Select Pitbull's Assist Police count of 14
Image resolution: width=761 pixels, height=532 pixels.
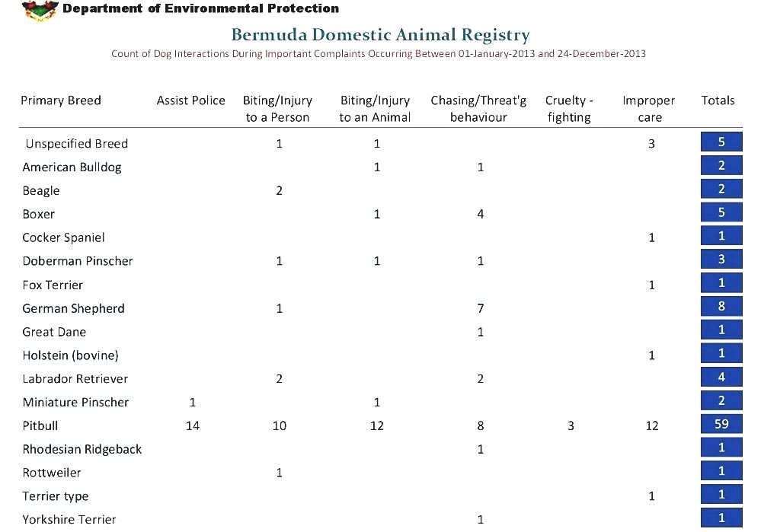(193, 426)
